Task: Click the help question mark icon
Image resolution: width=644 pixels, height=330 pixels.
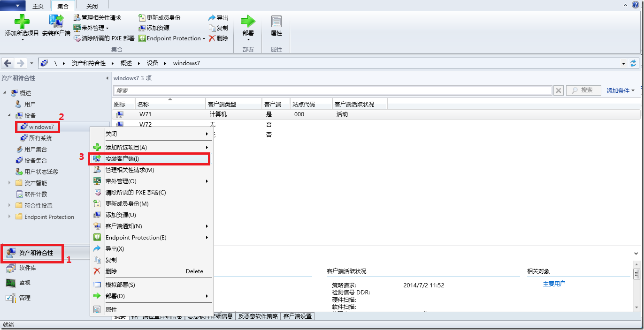Action: click(x=636, y=5)
